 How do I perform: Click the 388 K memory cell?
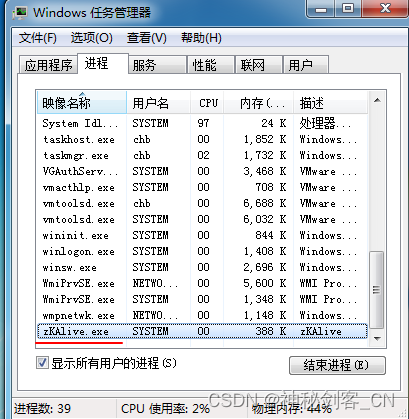point(271,331)
